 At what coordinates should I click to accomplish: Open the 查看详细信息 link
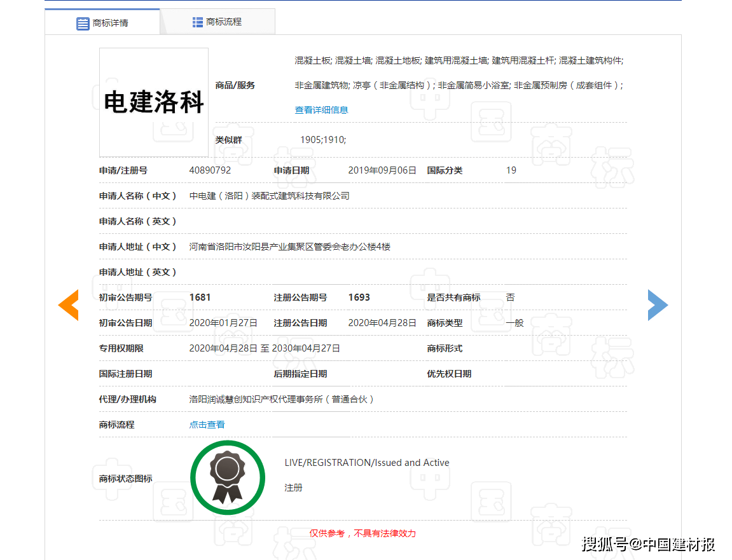pos(321,110)
